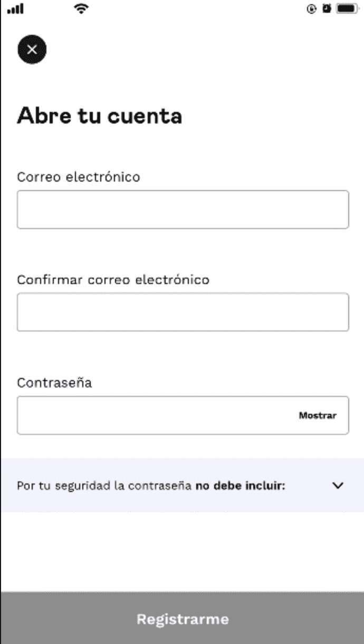Click the 'Contraseña' field label
The image size is (364, 644).
(54, 383)
